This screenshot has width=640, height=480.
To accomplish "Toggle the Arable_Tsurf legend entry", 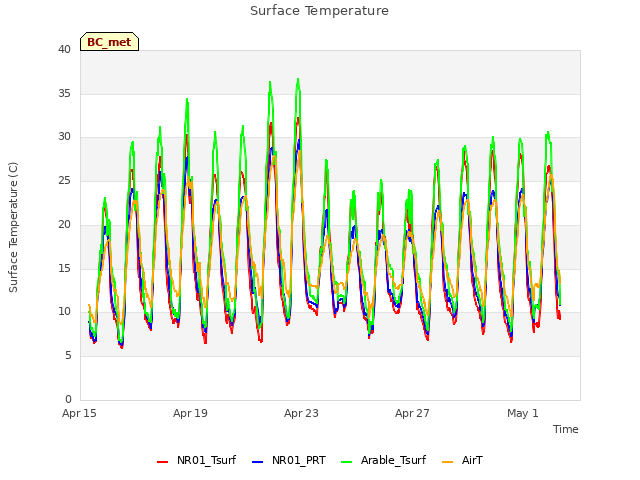I will pos(383,460).
